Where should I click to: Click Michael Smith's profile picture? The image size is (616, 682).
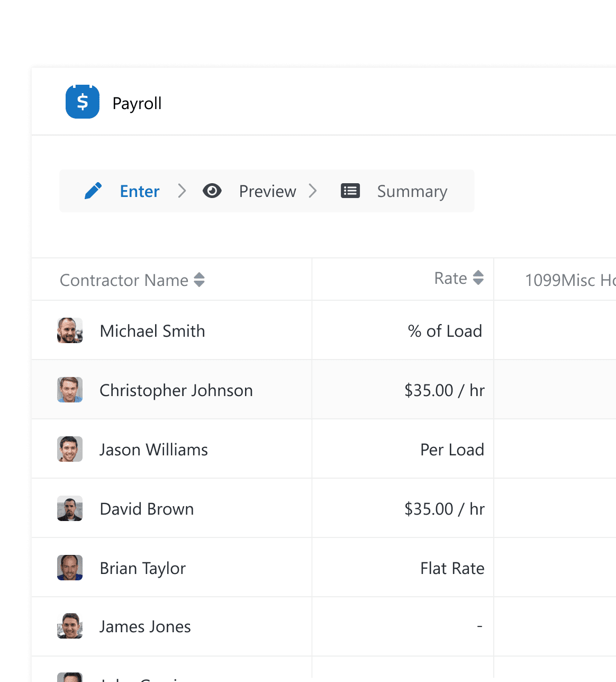(x=69, y=330)
